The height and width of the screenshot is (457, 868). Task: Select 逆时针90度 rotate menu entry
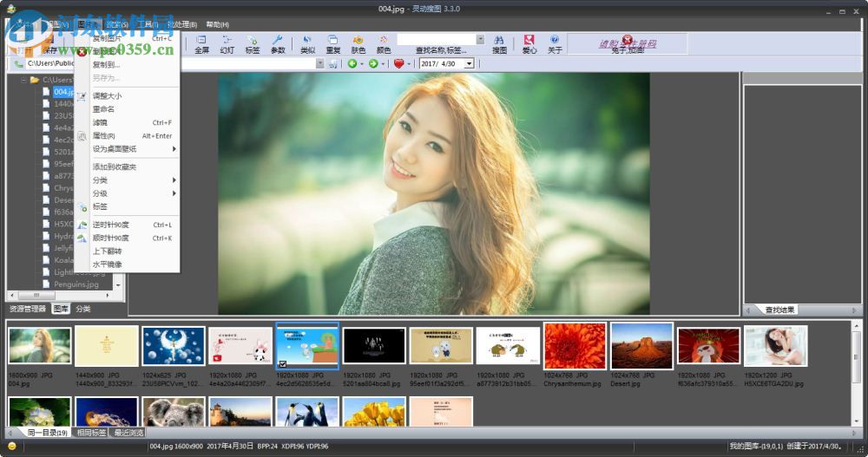click(111, 225)
